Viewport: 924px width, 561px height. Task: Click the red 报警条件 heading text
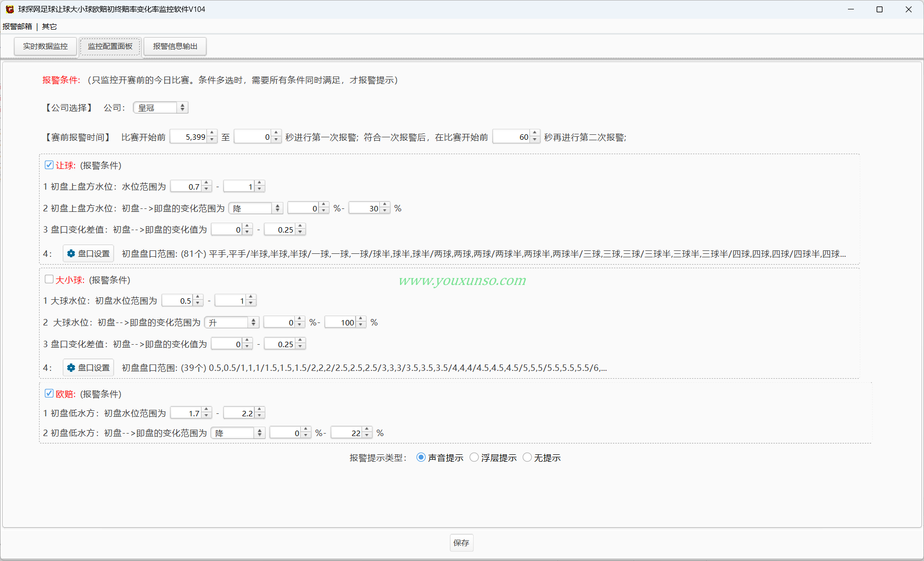61,80
